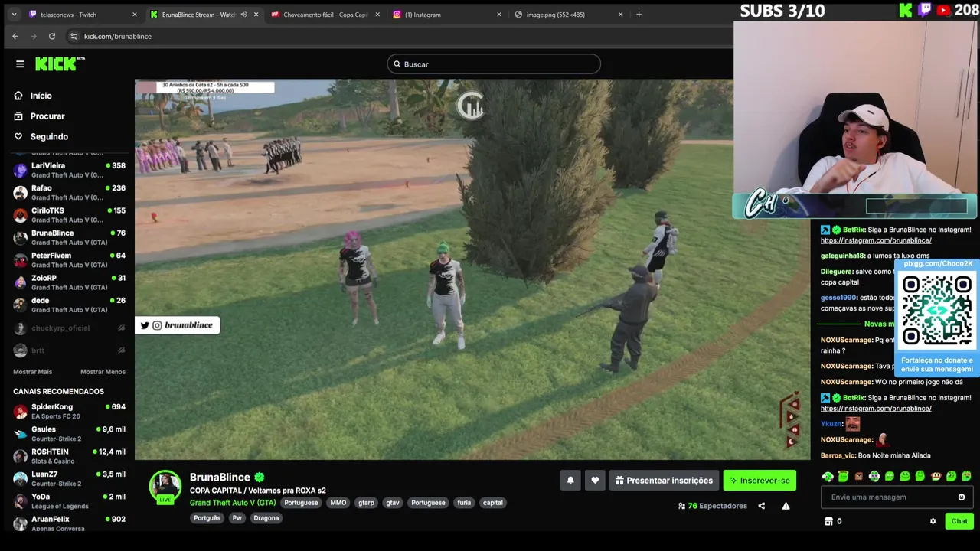Follow channel with heart button
980x551 pixels.
tap(595, 481)
